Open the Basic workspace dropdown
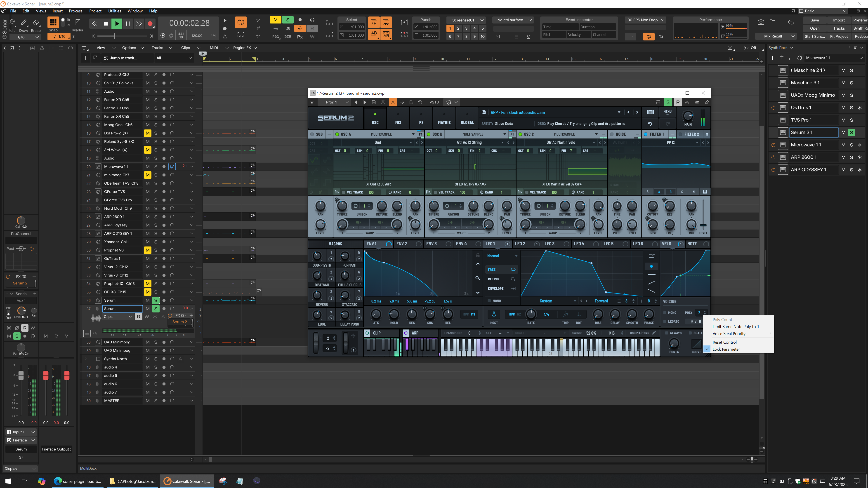Screen dimensions: 868x488 coord(823,11)
